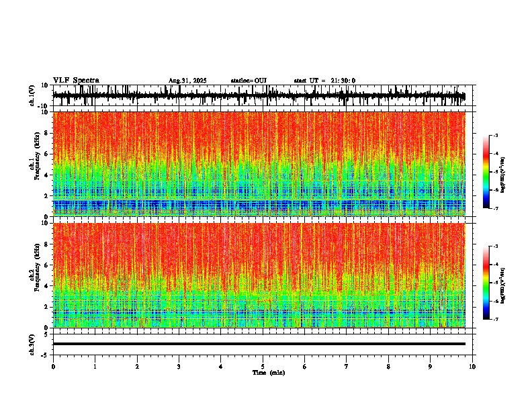Click time axis tick label '9'

[x=430, y=367]
